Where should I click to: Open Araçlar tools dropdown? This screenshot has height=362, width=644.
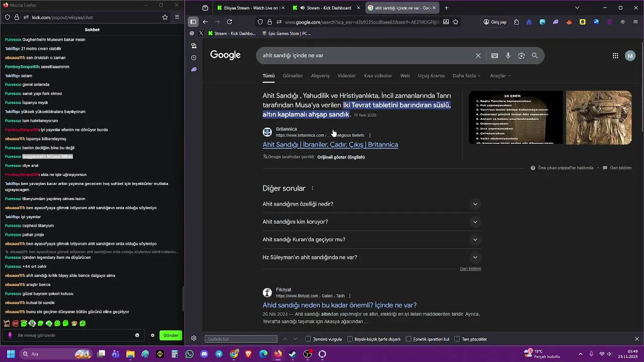click(x=500, y=76)
